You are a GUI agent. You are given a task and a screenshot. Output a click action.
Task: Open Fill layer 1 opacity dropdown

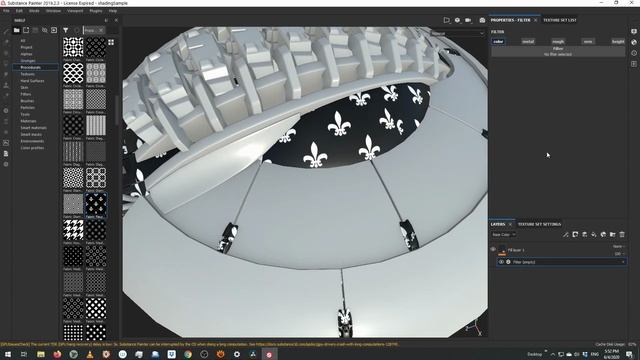click(620, 253)
